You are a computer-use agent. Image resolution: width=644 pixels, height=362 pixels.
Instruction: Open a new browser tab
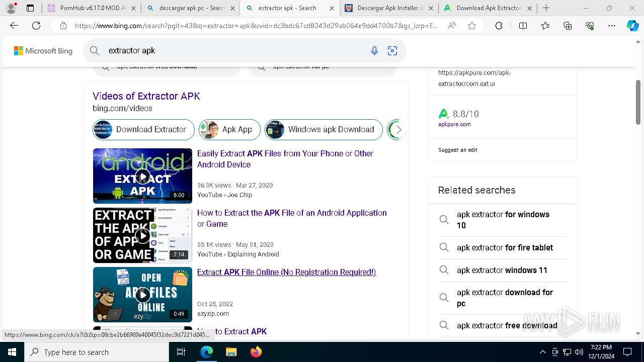pos(546,8)
